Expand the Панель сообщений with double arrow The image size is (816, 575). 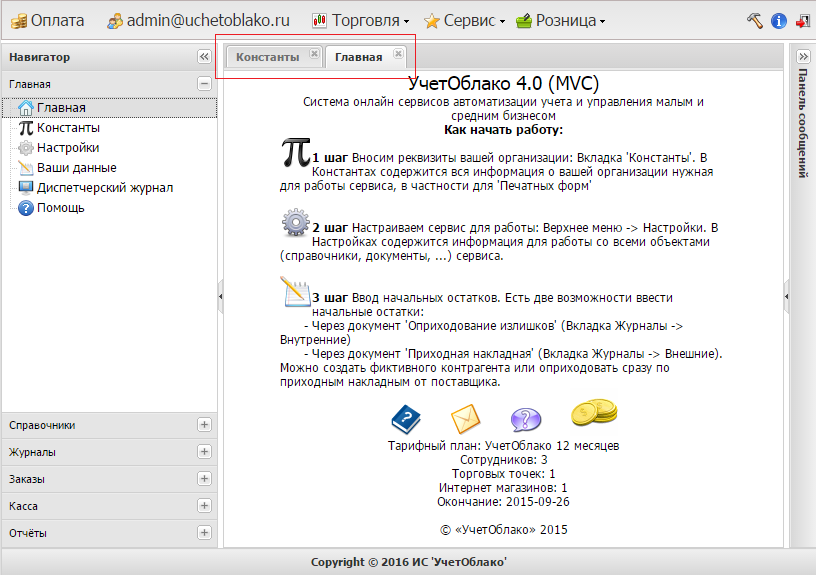(803, 56)
